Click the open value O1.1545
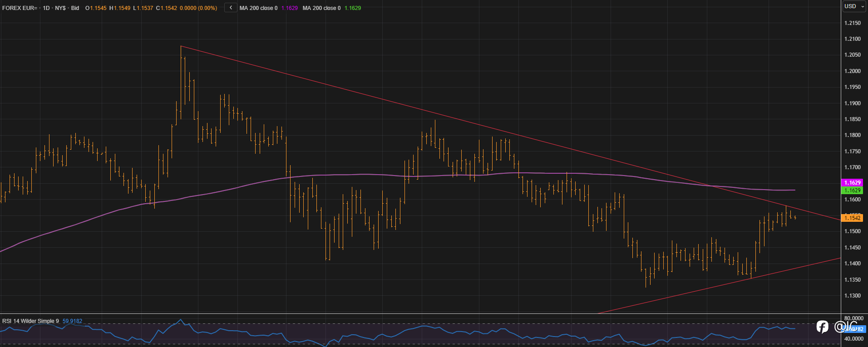The image size is (868, 347). coord(96,8)
